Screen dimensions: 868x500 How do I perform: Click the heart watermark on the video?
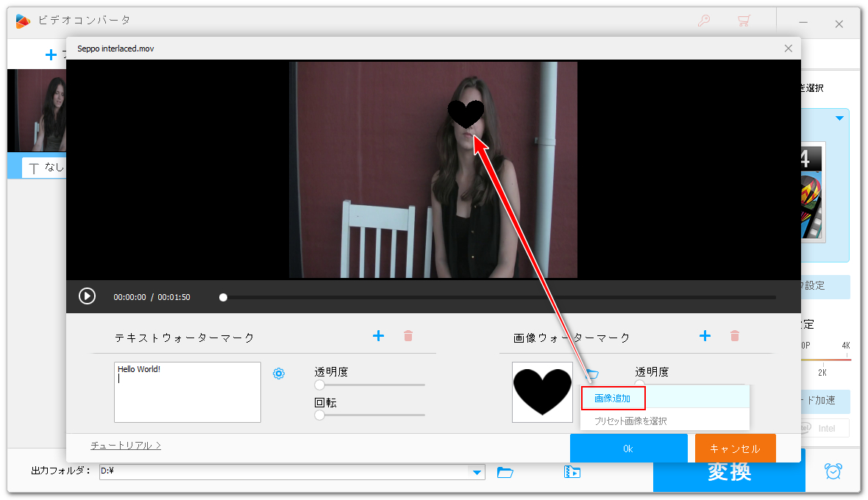(x=466, y=114)
